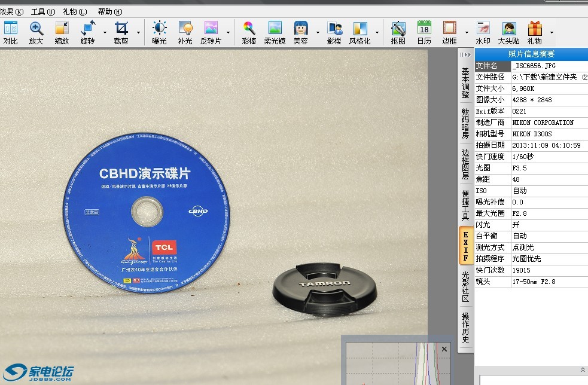Switch to the 基本调整 side tab
This screenshot has width=588, height=385.
[x=465, y=82]
